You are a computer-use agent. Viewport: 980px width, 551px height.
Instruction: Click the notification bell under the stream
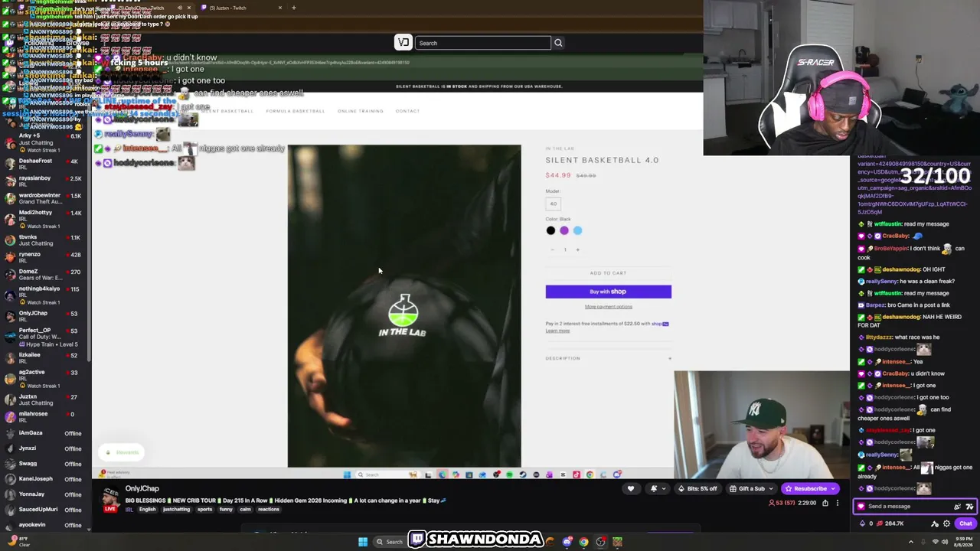coord(654,489)
